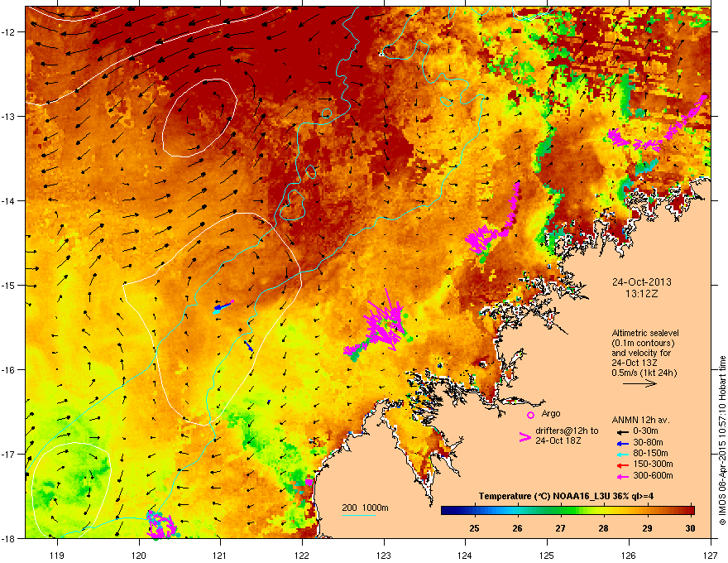Select the red 150-300m legend arrow
728x563 pixels.
tap(622, 465)
